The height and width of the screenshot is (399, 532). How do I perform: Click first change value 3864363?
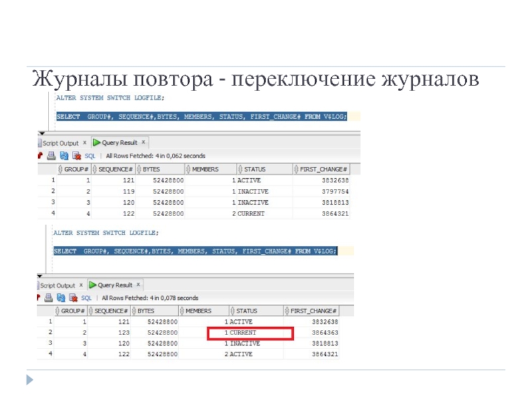(311, 332)
